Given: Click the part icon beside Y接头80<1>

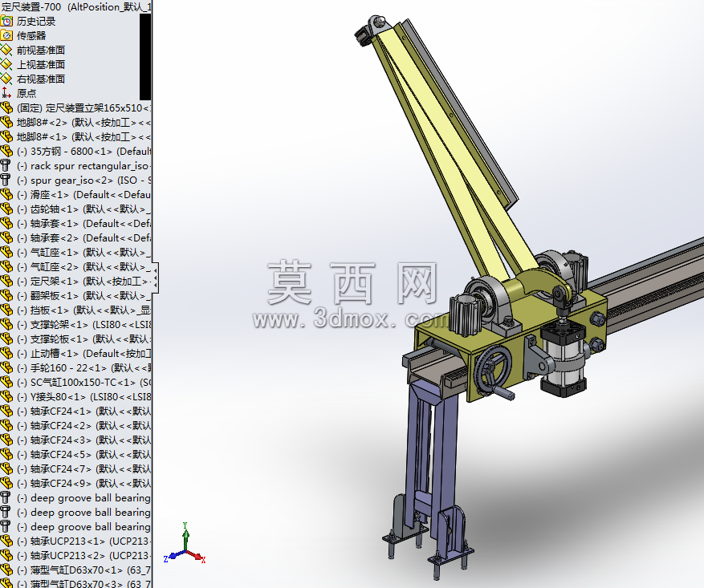Looking at the screenshot, I should 6,396.
